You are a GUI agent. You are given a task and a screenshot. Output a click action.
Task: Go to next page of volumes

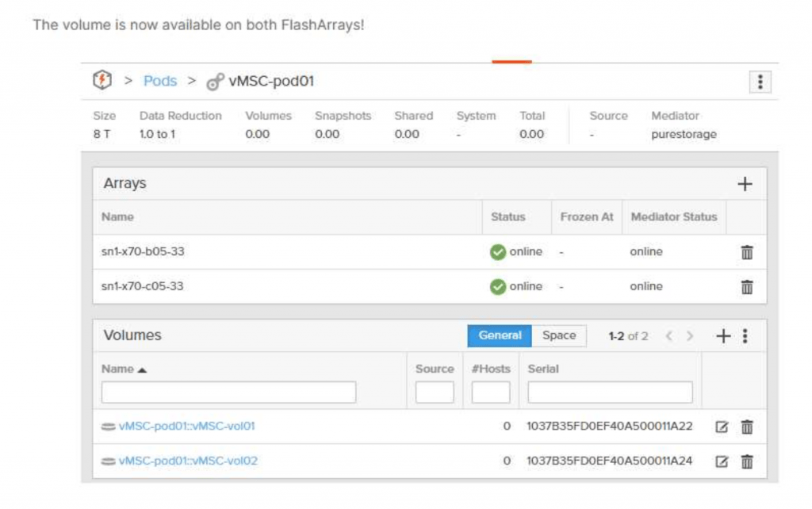click(690, 336)
